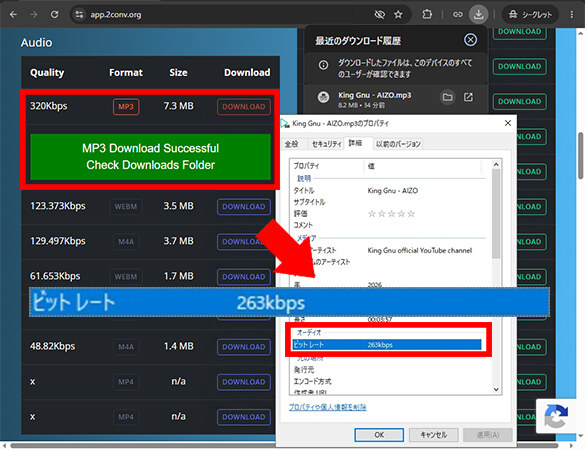Download the first MP4 n/a row
This screenshot has width=585, height=450.
244,382
